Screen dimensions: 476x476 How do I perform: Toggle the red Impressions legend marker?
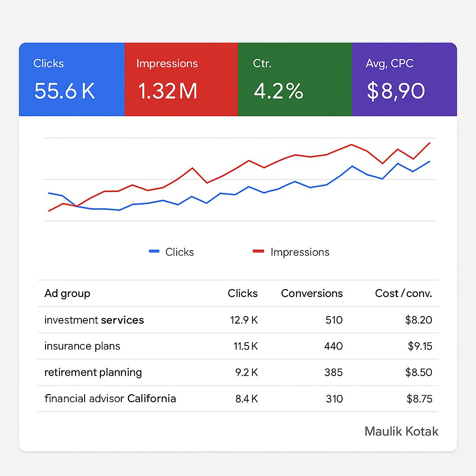coord(258,251)
